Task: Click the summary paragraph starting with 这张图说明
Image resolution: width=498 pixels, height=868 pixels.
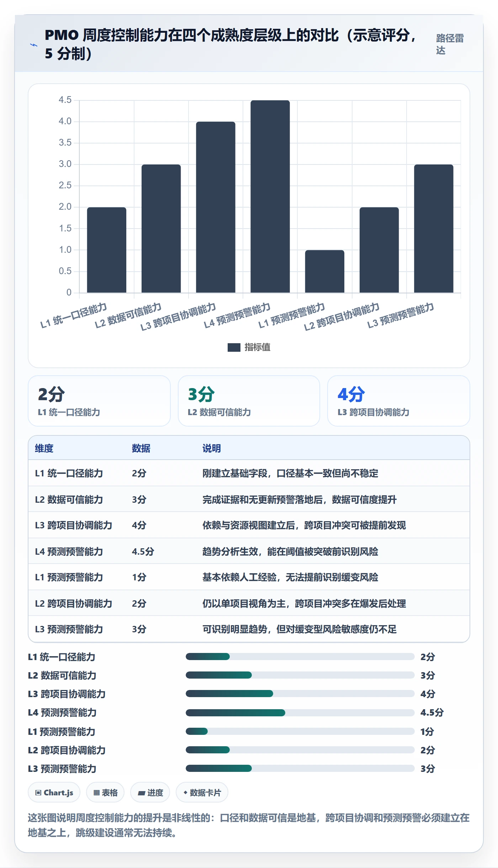Action: (x=249, y=825)
